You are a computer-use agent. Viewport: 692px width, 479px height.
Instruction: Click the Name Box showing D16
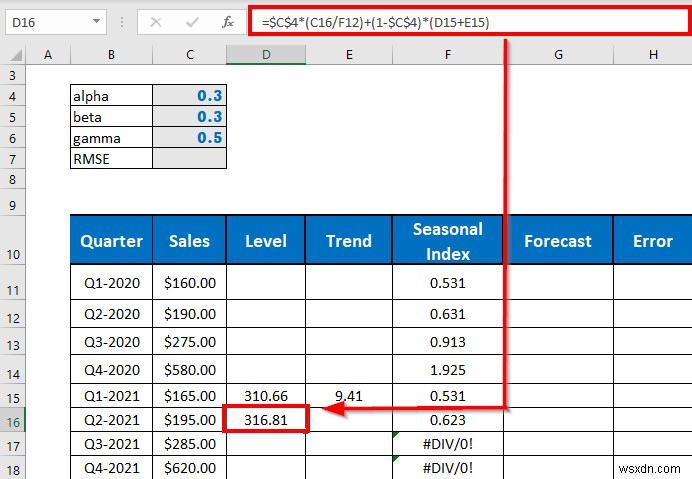[x=56, y=22]
